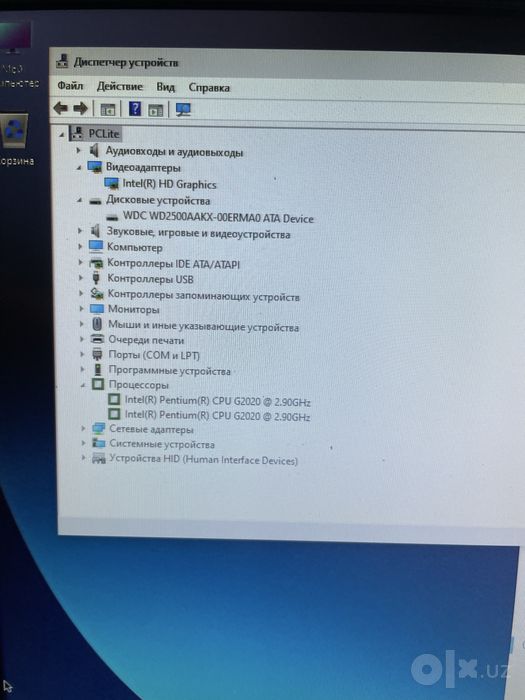Expand Контроллеры IDE ATA/ATAPI arrow
Viewport: 525px width, 700px height.
(80, 262)
